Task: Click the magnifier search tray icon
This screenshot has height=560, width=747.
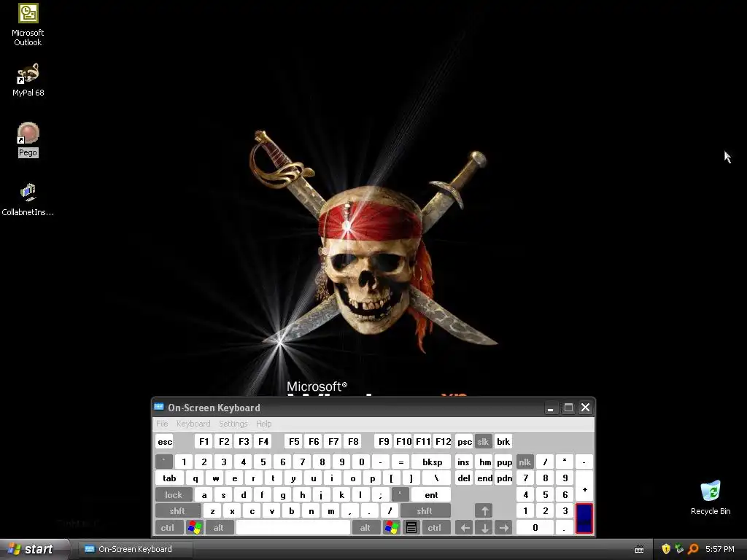Action: [693, 549]
